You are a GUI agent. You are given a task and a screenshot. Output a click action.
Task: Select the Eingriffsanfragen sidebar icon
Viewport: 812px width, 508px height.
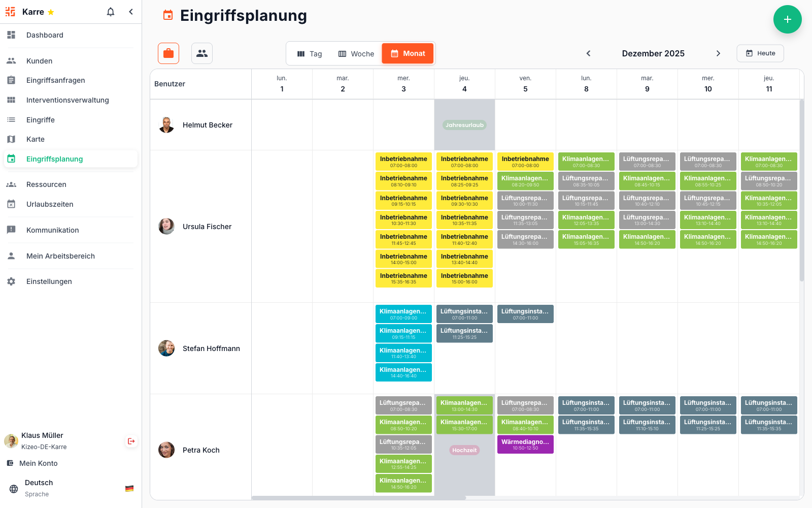pyautogui.click(x=11, y=80)
